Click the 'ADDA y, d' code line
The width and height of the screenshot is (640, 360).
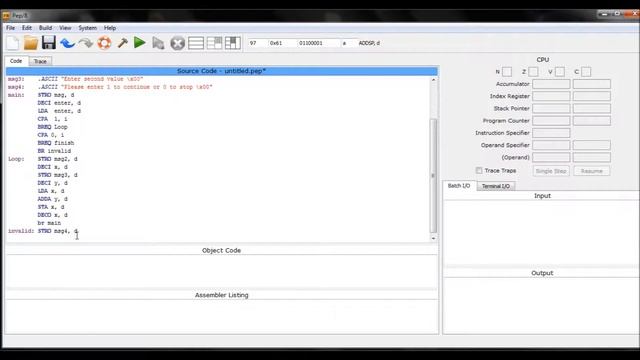(x=53, y=199)
